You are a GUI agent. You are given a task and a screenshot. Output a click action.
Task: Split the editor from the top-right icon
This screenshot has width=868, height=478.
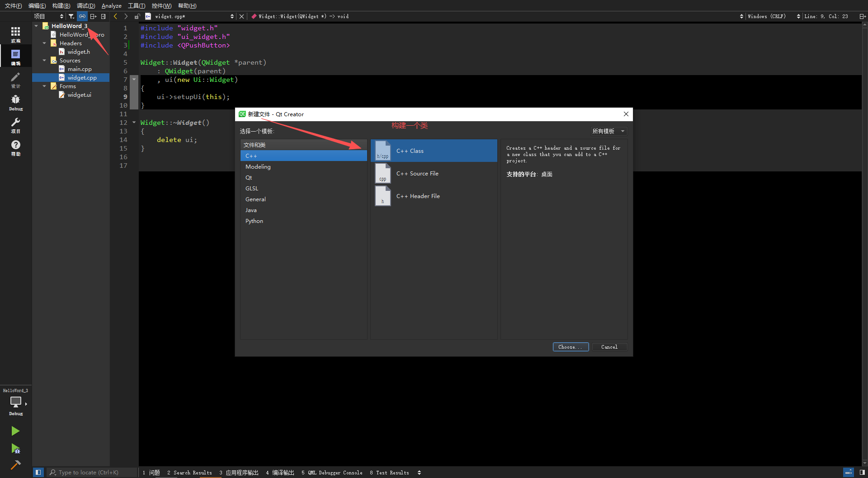[x=862, y=16]
